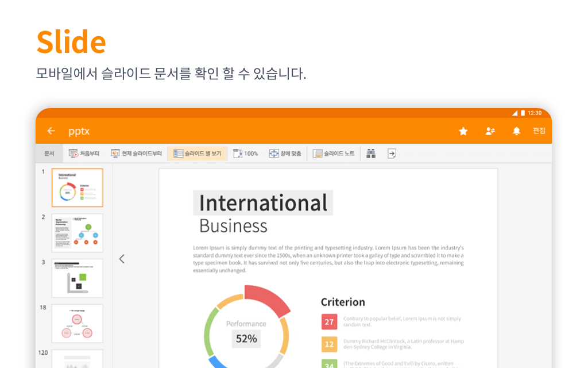Select slide 120 thumbnail
Image resolution: width=588 pixels, height=368 pixels.
(78, 359)
